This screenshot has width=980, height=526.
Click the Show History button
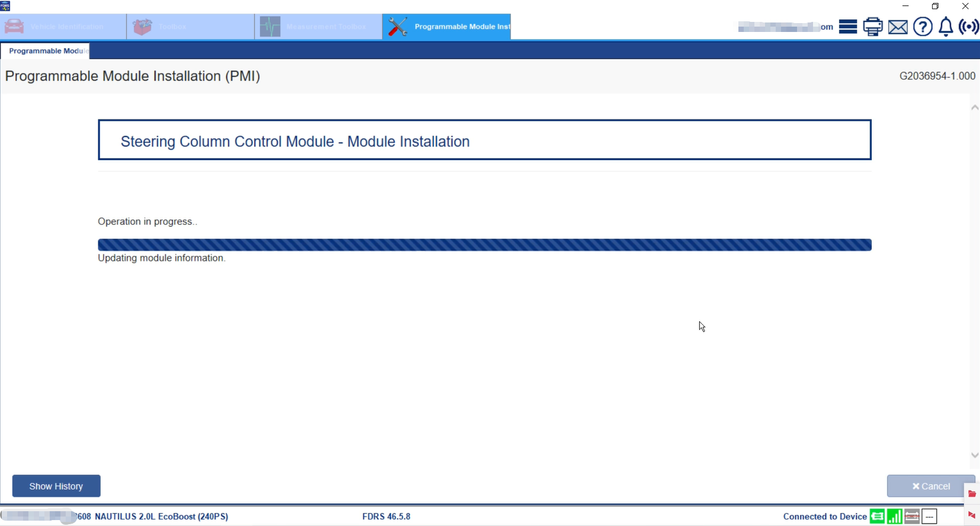(56, 486)
